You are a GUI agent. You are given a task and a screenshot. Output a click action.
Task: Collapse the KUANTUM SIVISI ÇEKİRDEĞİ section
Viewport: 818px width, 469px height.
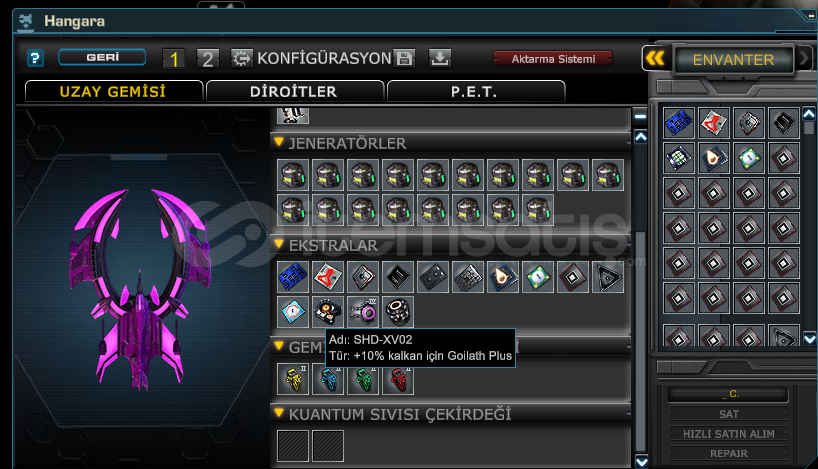click(x=279, y=413)
